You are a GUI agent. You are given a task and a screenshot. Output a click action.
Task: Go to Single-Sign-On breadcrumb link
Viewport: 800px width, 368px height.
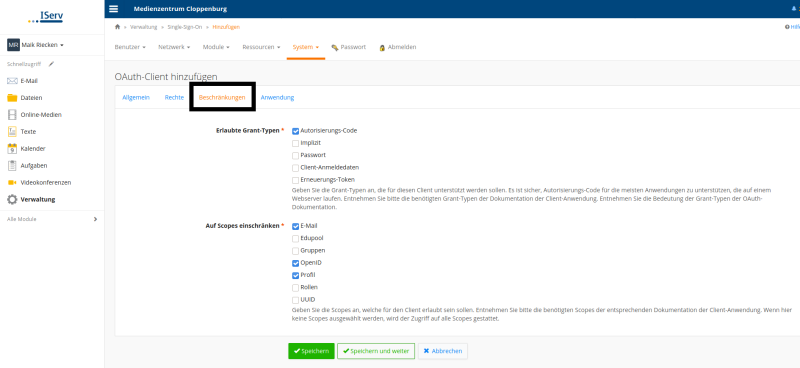[x=185, y=27]
